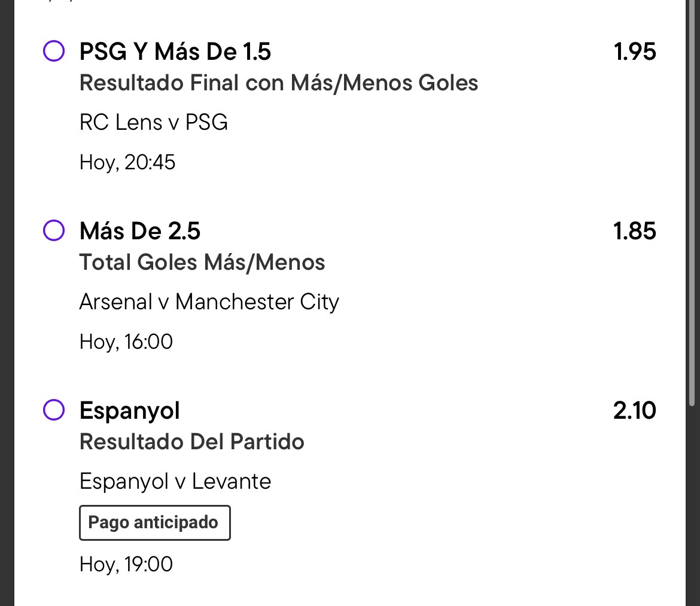700x606 pixels.
Task: Click the Resultado Del Partido market label
Action: click(192, 441)
